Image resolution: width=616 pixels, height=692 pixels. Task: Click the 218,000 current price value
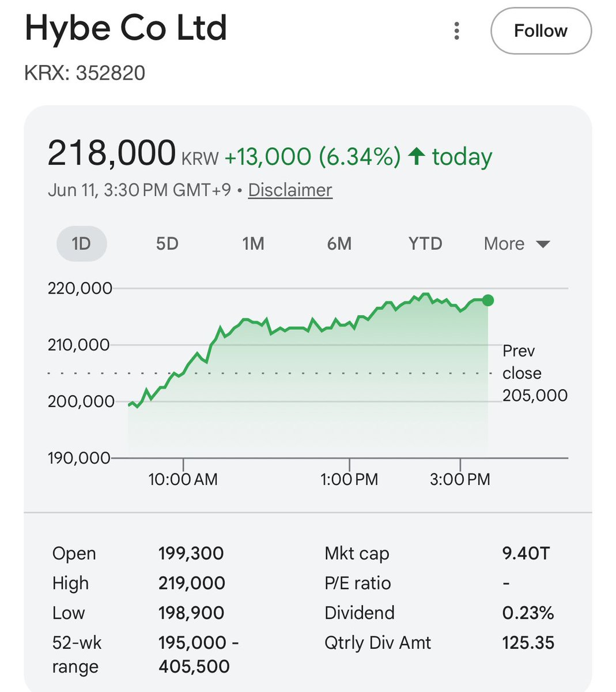click(111, 153)
